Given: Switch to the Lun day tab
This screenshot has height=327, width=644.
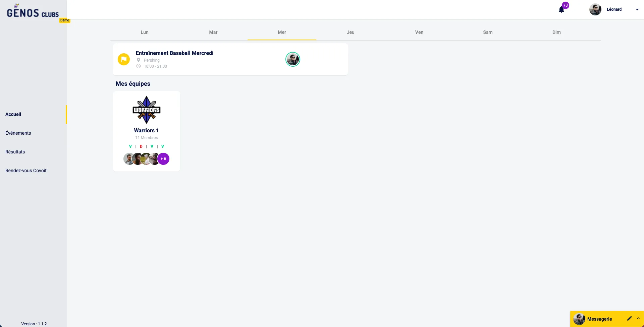Looking at the screenshot, I should (x=145, y=32).
